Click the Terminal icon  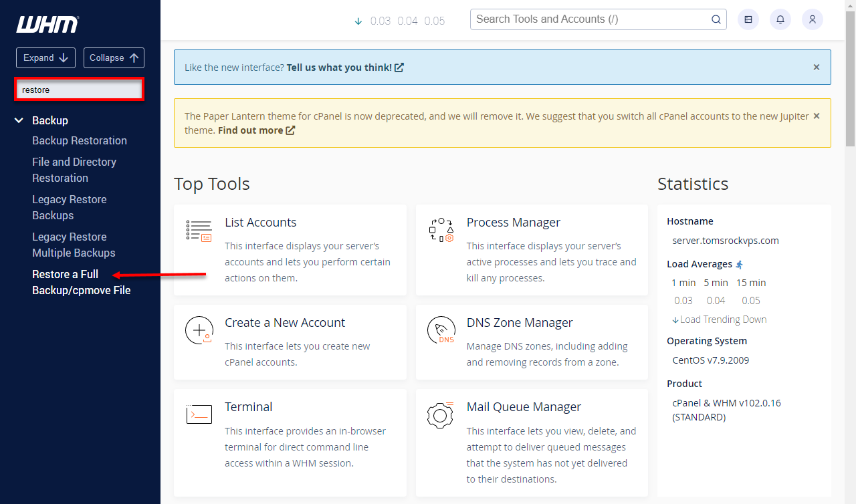(199, 414)
